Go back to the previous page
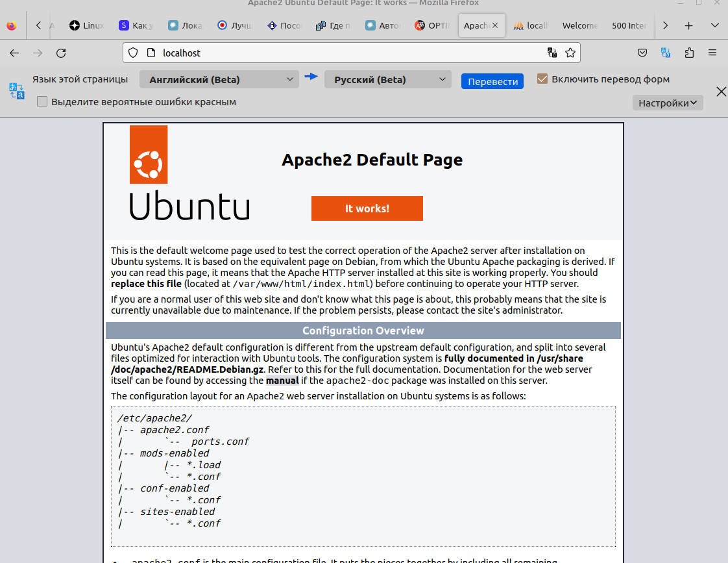728x563 pixels. pyautogui.click(x=14, y=53)
